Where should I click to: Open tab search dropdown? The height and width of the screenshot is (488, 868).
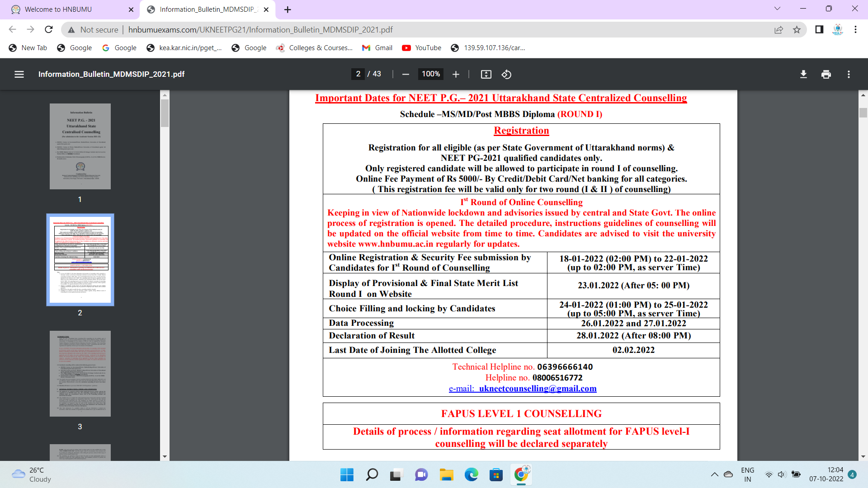coord(777,9)
